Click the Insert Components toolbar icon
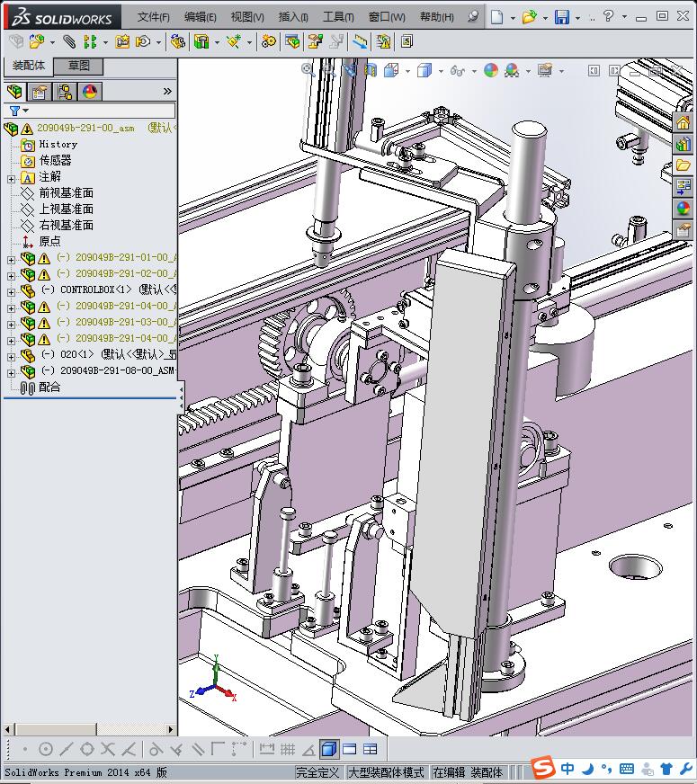697x784 pixels. [37, 41]
